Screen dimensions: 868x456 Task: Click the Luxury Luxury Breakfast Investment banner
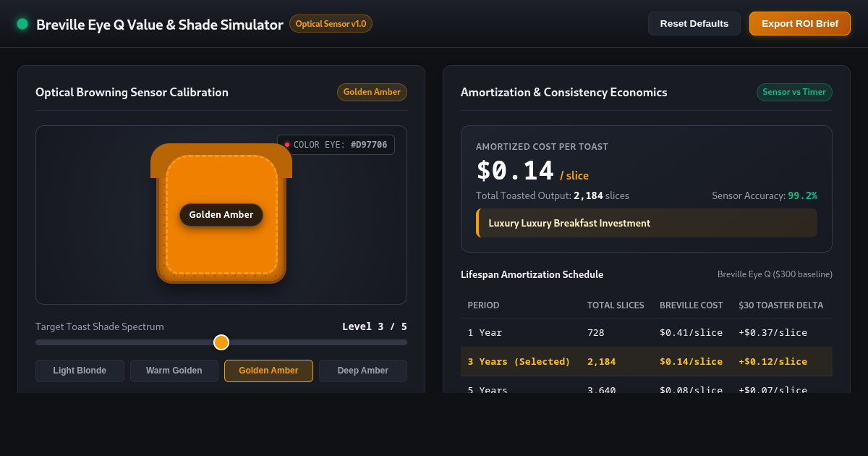[x=647, y=223]
